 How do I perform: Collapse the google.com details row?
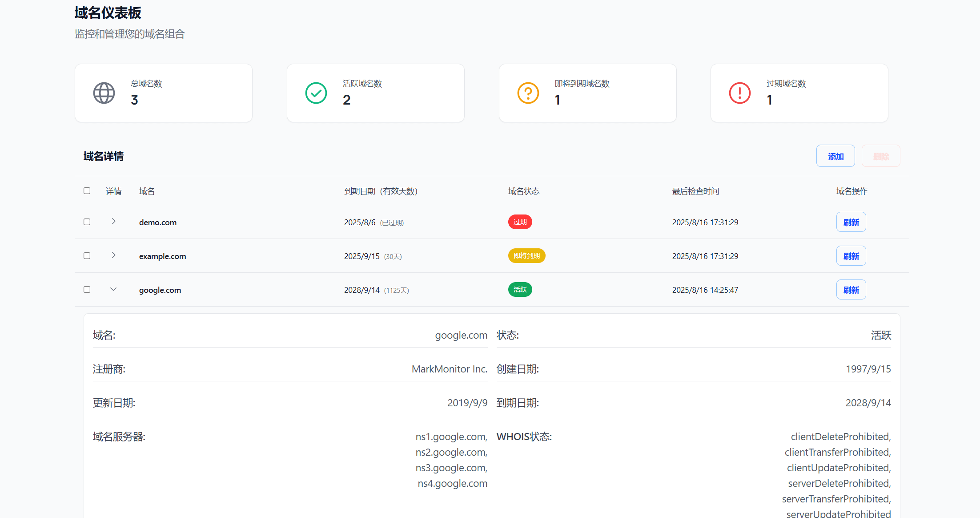113,289
